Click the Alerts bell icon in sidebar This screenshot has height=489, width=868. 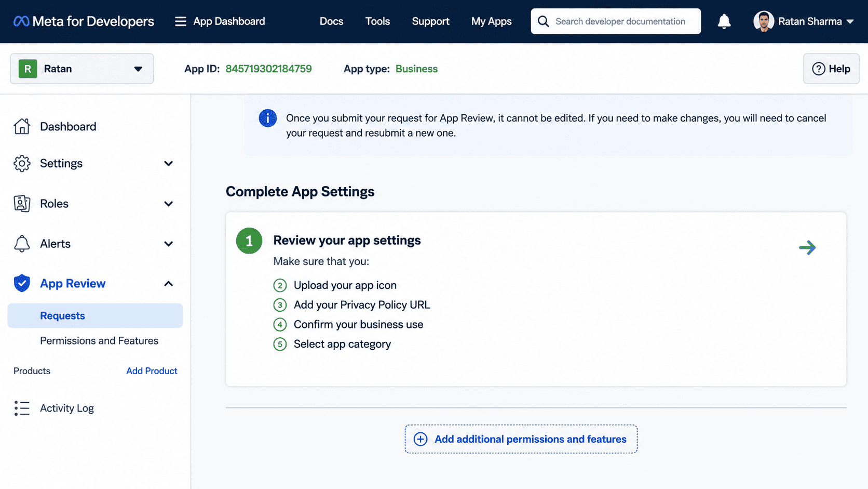coord(22,244)
